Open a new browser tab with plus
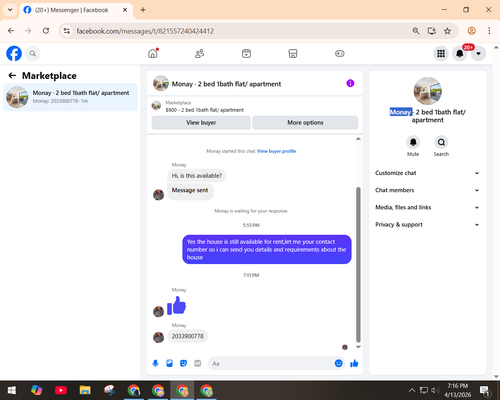The width and height of the screenshot is (500, 400). point(143,10)
